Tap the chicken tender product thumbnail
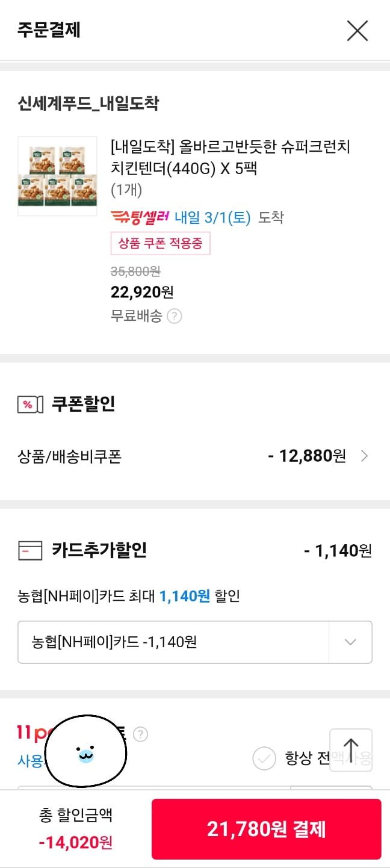This screenshot has width=390, height=868. (x=57, y=176)
